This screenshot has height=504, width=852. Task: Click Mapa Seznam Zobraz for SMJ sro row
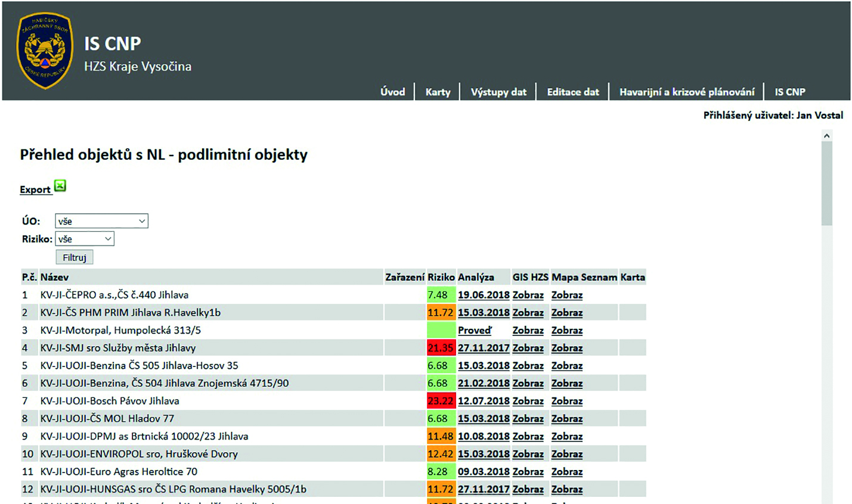567,348
